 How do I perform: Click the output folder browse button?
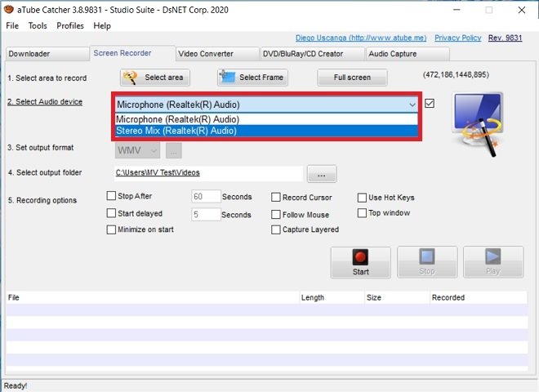(x=322, y=174)
